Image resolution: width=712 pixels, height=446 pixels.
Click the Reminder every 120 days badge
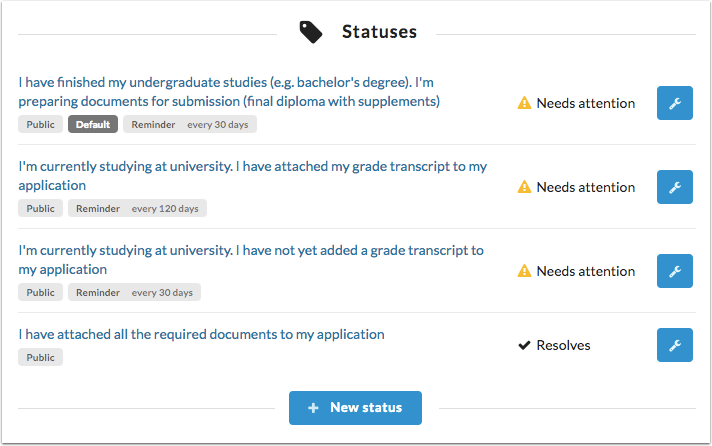[x=137, y=209]
